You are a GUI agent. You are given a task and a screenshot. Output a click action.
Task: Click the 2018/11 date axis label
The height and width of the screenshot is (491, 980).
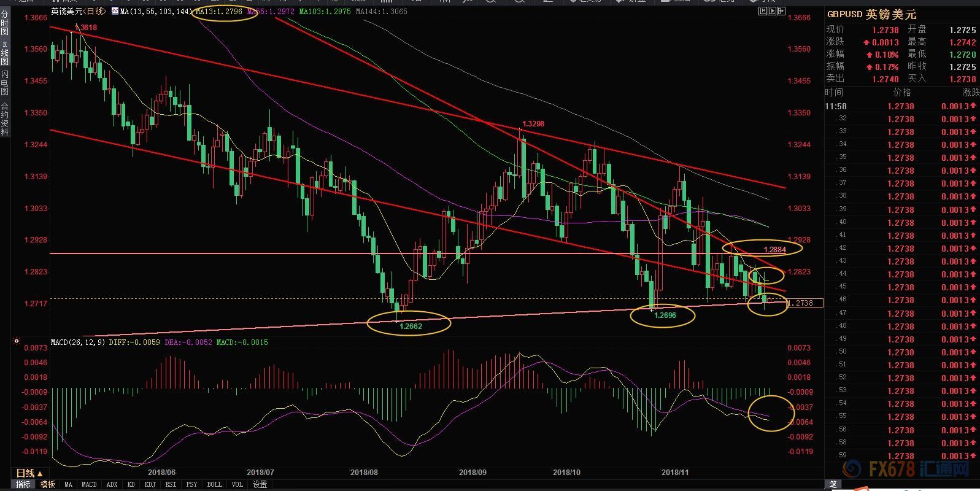[x=675, y=472]
